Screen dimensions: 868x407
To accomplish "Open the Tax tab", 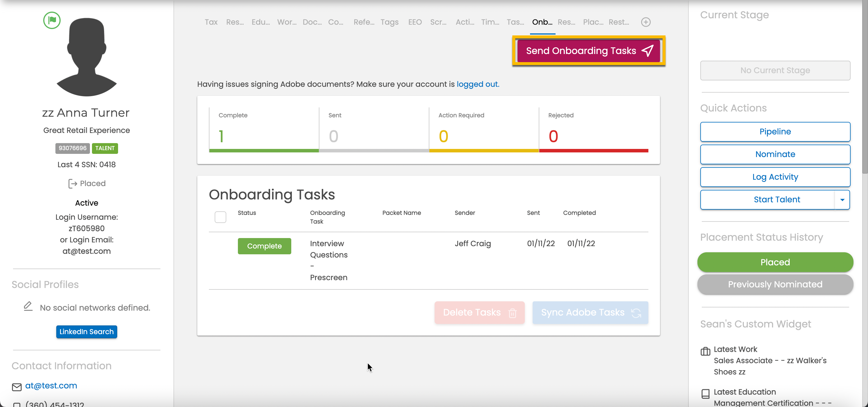I will 211,22.
